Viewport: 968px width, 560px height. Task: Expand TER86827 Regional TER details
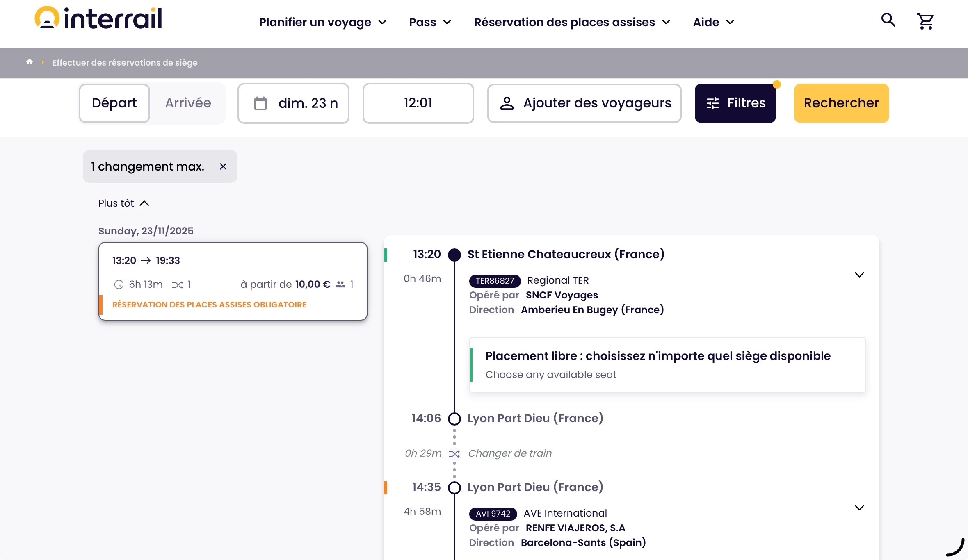click(x=859, y=275)
